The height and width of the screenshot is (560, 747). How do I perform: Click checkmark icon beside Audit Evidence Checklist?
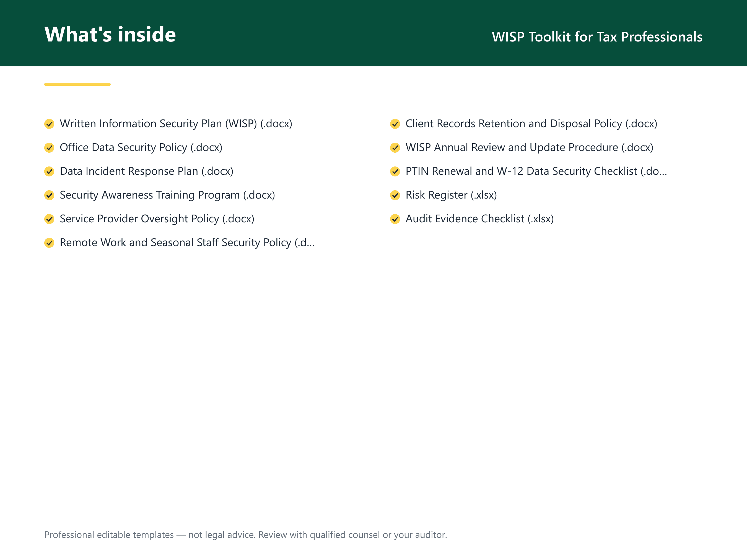click(395, 219)
